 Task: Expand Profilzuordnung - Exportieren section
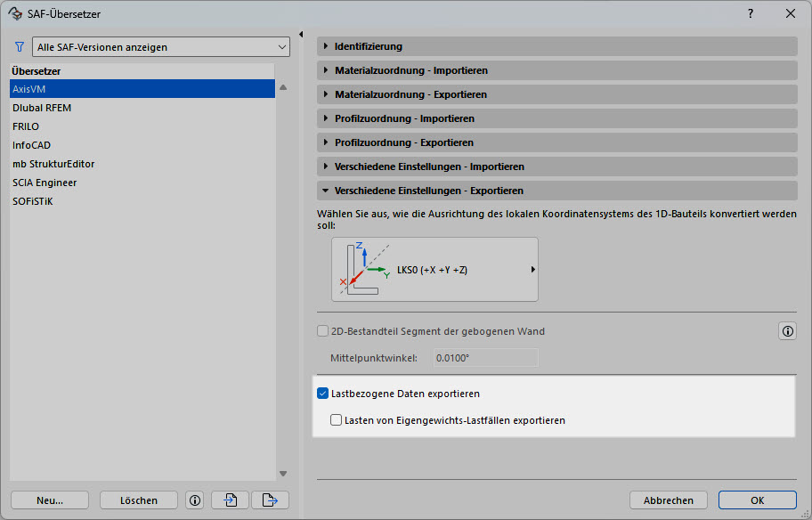557,142
